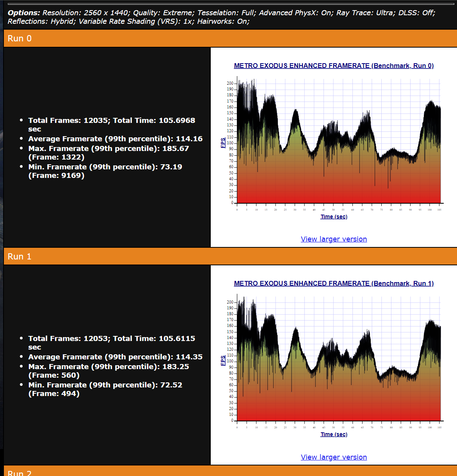Click the FPS axis label on Run 0 chart
The height and width of the screenshot is (476, 457).
click(x=223, y=143)
